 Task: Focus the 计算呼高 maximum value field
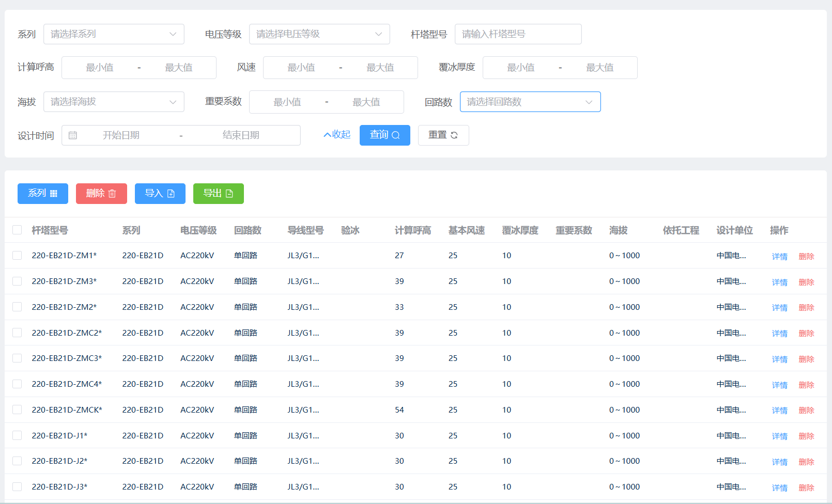pos(179,68)
